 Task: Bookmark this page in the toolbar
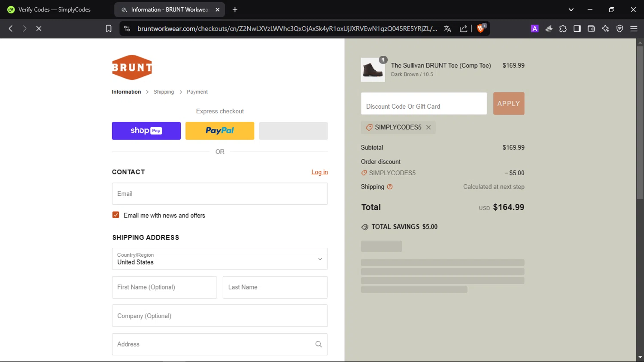[109, 28]
